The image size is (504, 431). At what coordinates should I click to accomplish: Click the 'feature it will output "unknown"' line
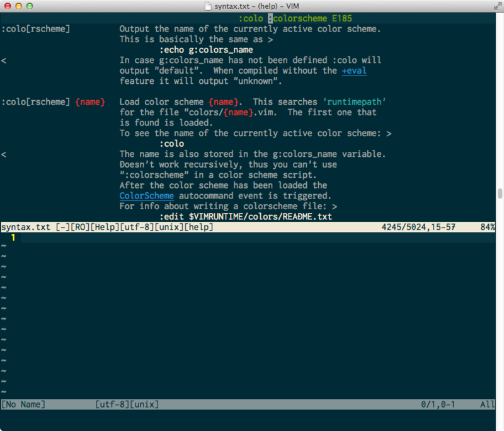(x=200, y=81)
